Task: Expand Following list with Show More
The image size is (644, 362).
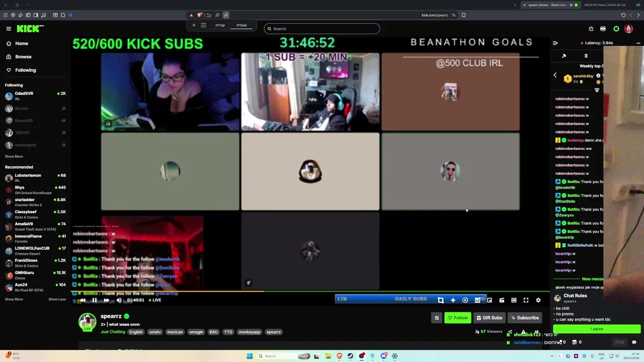Action: (14, 156)
